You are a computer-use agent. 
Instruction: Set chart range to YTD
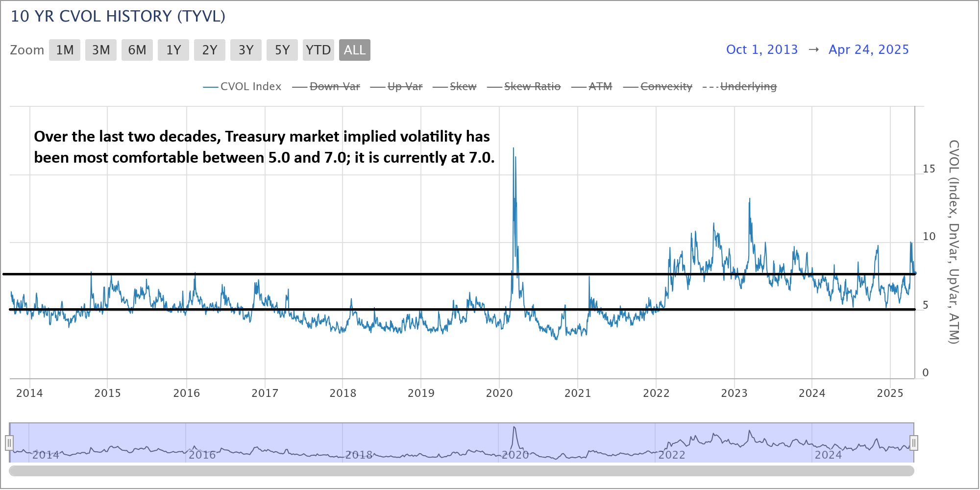tap(318, 50)
